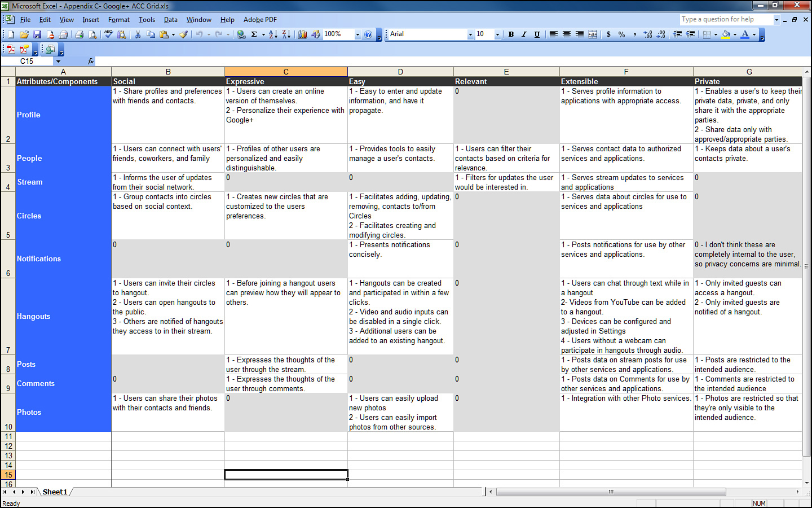The image size is (812, 508).
Task: Decrease cell indent
Action: (677, 34)
